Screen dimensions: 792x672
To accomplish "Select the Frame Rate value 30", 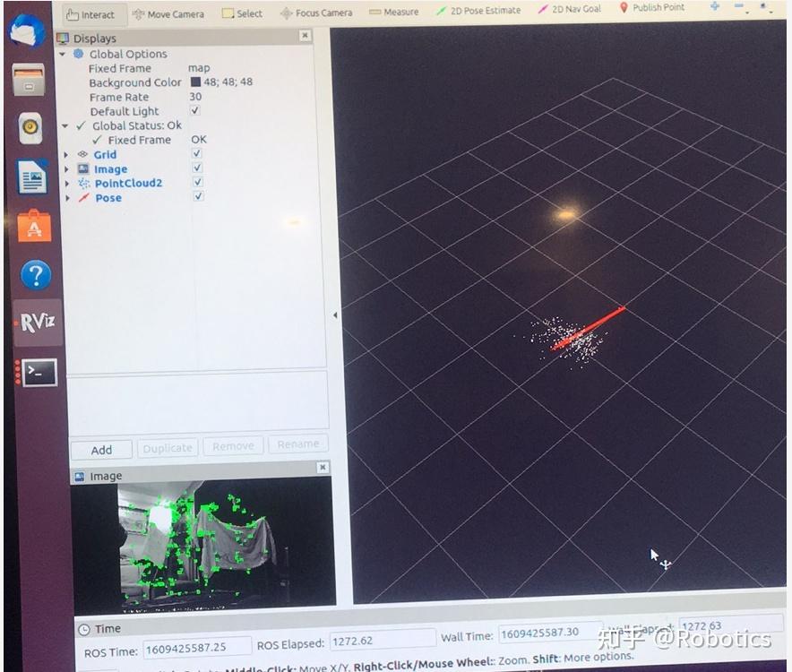I will tap(195, 96).
